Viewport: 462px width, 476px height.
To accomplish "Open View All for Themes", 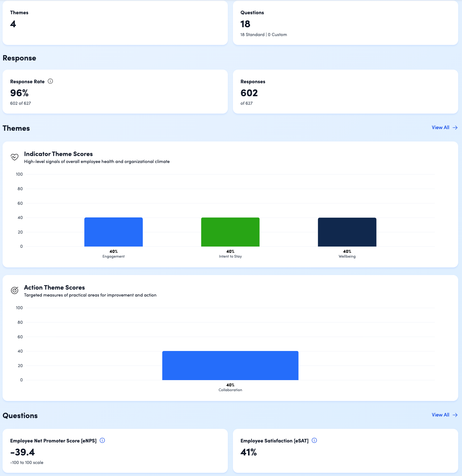I will pos(440,128).
